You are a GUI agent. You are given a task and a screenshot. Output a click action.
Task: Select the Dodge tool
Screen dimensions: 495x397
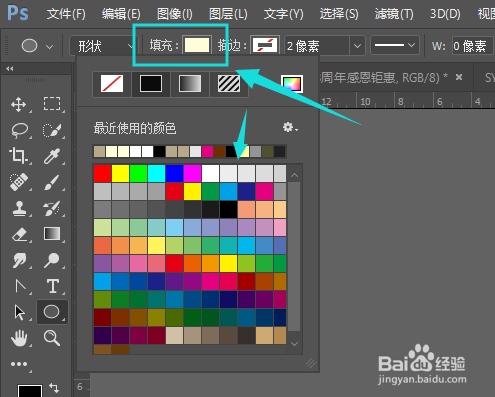52,260
